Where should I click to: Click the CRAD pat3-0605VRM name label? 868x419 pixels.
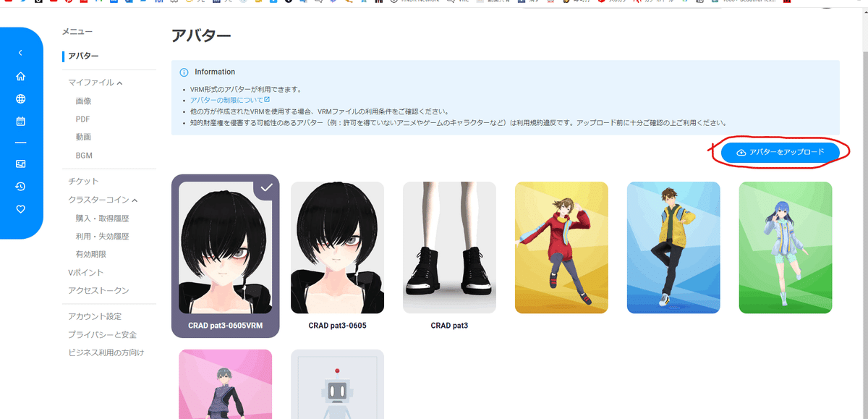[225, 326]
